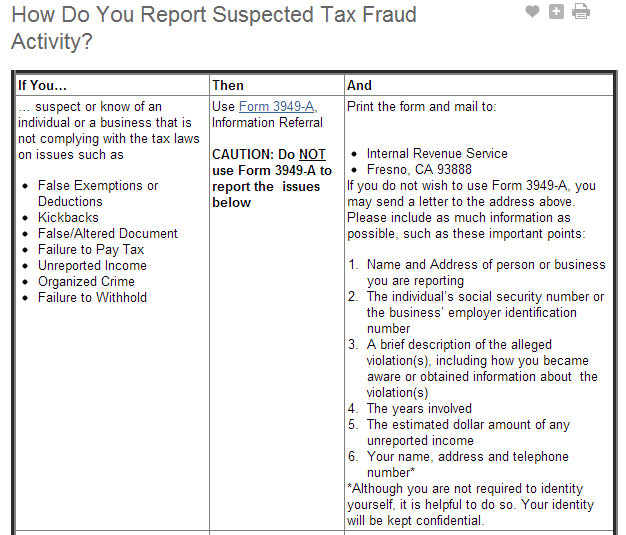Click the "Fresno, CA 93888" address line

point(419,169)
